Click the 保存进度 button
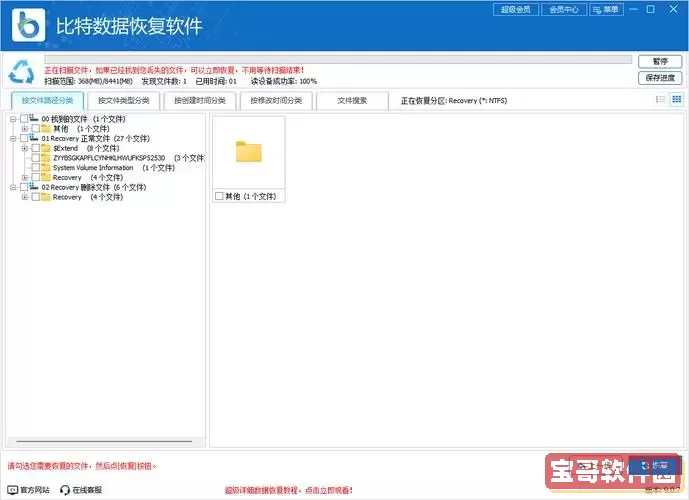 click(660, 78)
